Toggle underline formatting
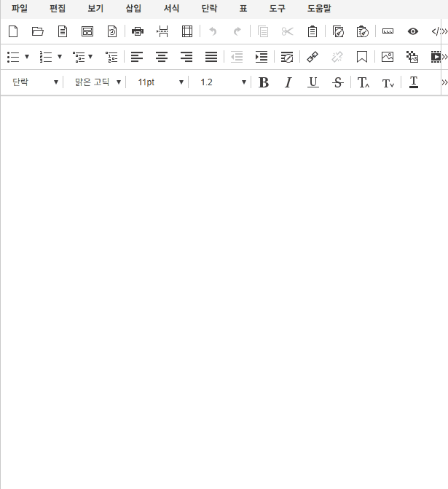448x489 pixels. (313, 82)
